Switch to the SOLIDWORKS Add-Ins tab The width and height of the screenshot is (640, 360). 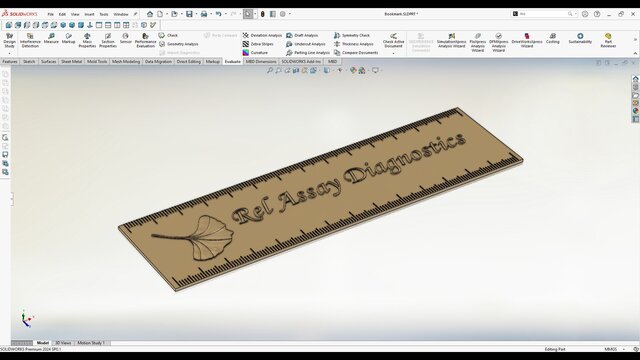(x=301, y=62)
